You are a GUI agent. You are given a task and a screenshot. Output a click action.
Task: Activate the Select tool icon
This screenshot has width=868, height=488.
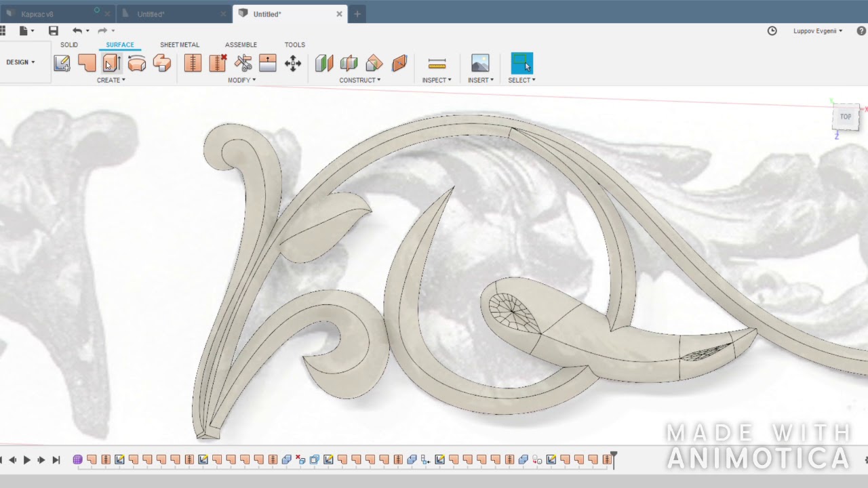click(x=521, y=63)
